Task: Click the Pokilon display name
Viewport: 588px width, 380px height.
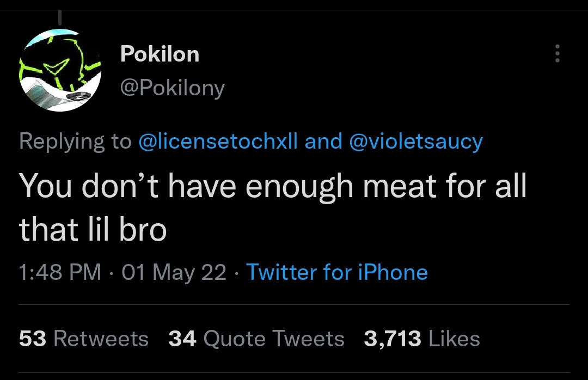Action: 160,54
